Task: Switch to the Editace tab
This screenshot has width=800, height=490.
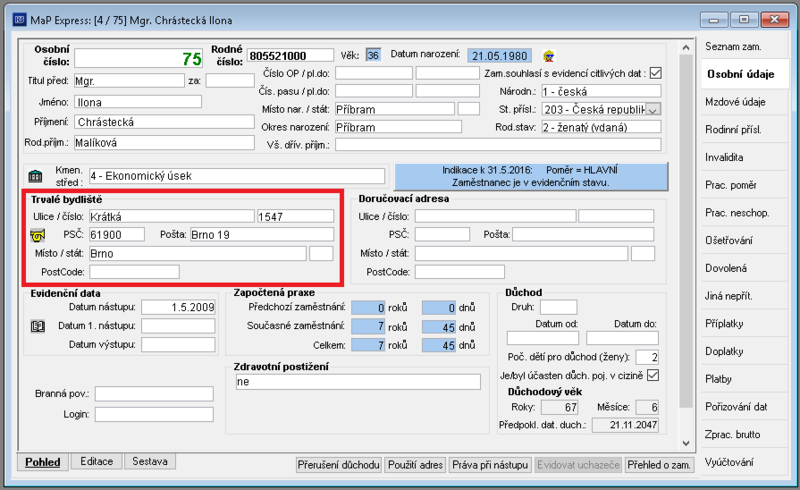Action: (96, 461)
